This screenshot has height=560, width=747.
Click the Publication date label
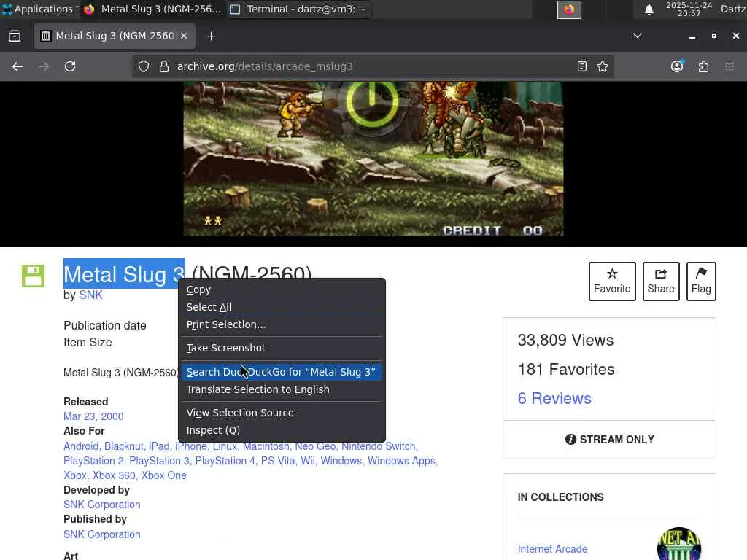[105, 326]
